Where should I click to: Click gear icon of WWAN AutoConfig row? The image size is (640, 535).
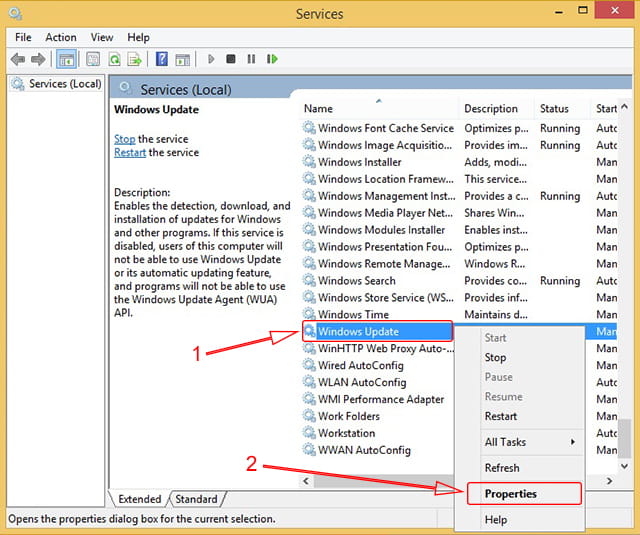click(309, 450)
